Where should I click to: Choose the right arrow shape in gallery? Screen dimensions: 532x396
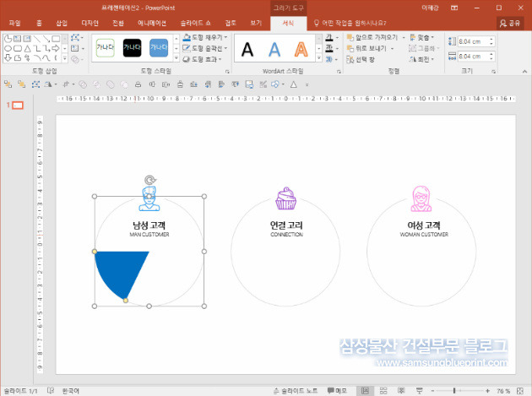56,48
